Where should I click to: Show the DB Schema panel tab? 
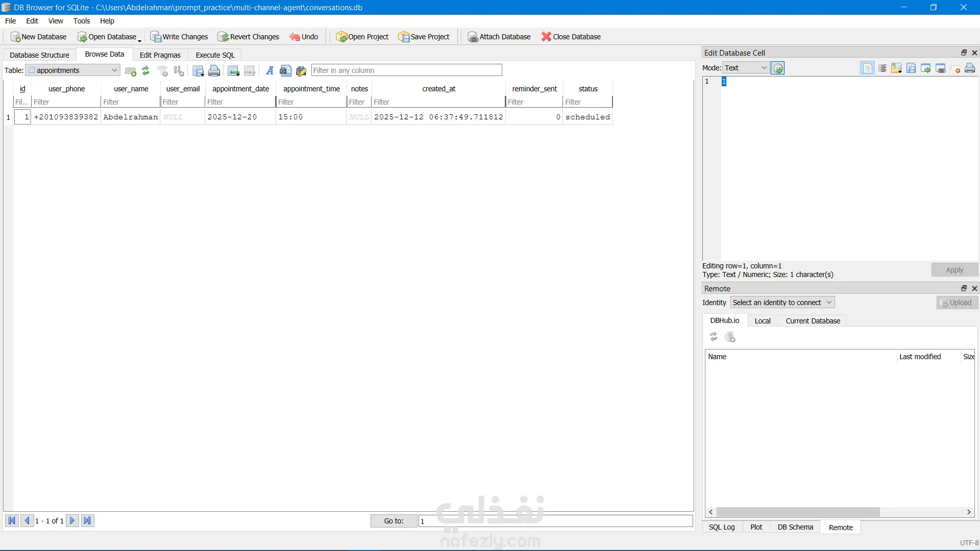click(795, 527)
